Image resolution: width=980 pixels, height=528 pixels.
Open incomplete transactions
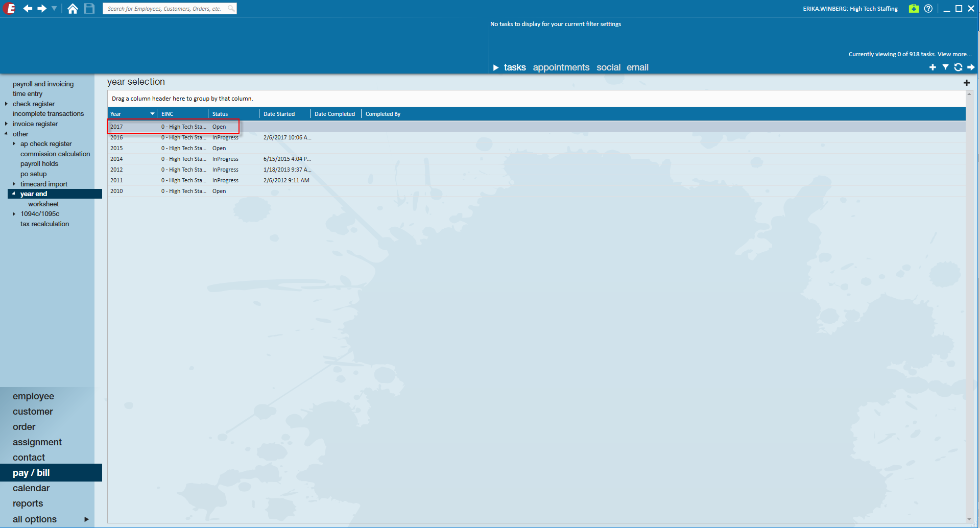[x=48, y=114]
